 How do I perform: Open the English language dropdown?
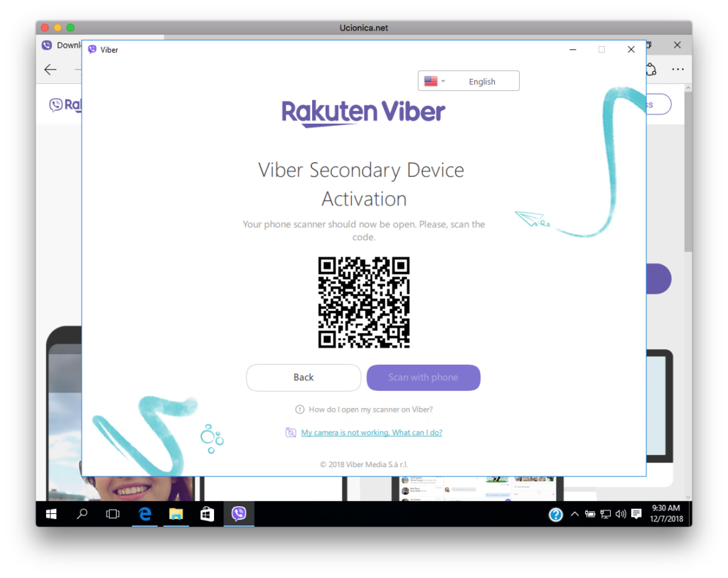(469, 81)
